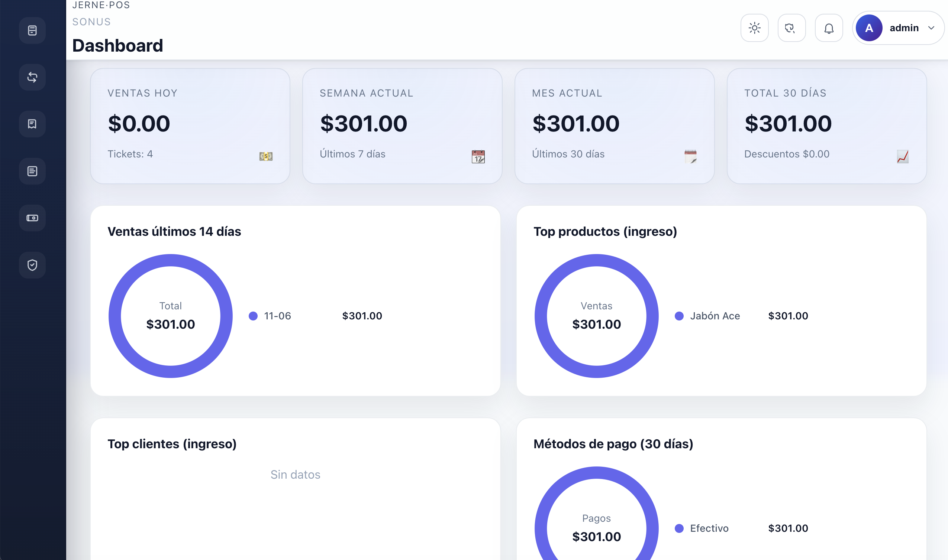The image size is (948, 560).
Task: Click the sidebar shield checkmark icon
Action: (32, 265)
